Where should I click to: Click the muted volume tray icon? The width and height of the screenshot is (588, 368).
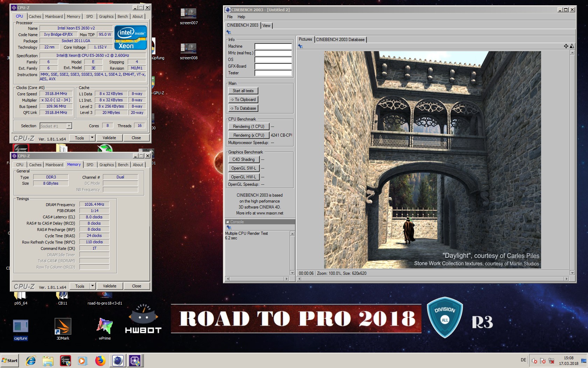534,361
